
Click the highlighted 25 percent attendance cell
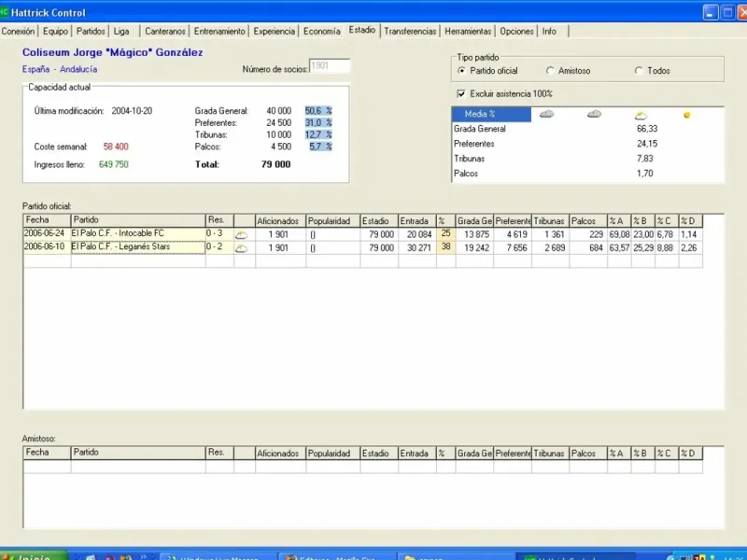tap(446, 234)
